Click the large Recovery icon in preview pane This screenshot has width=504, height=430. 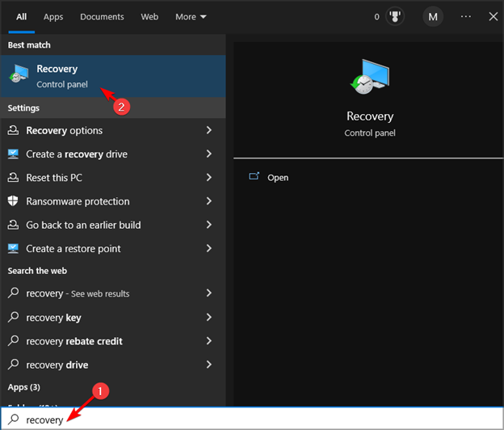coord(369,80)
